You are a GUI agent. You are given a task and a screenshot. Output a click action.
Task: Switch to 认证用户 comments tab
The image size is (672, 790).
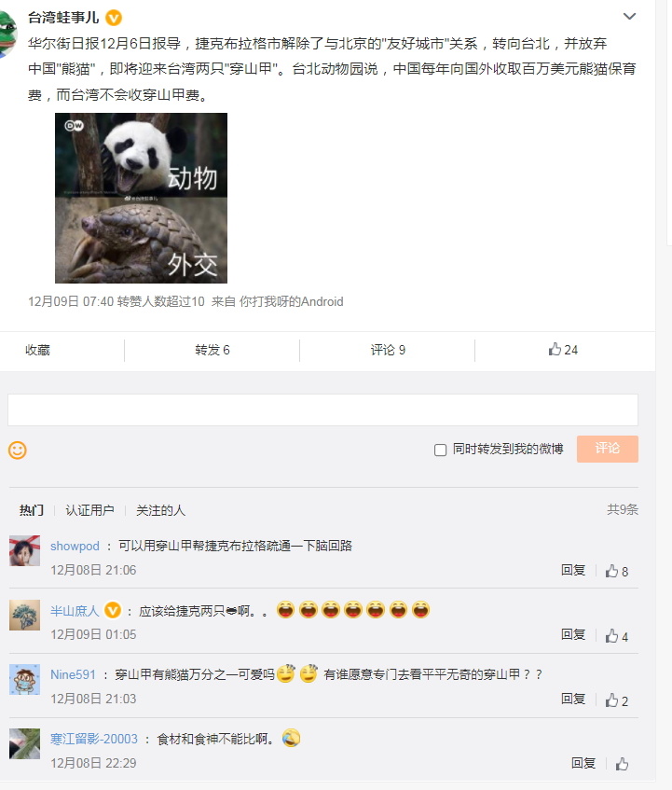click(x=89, y=510)
